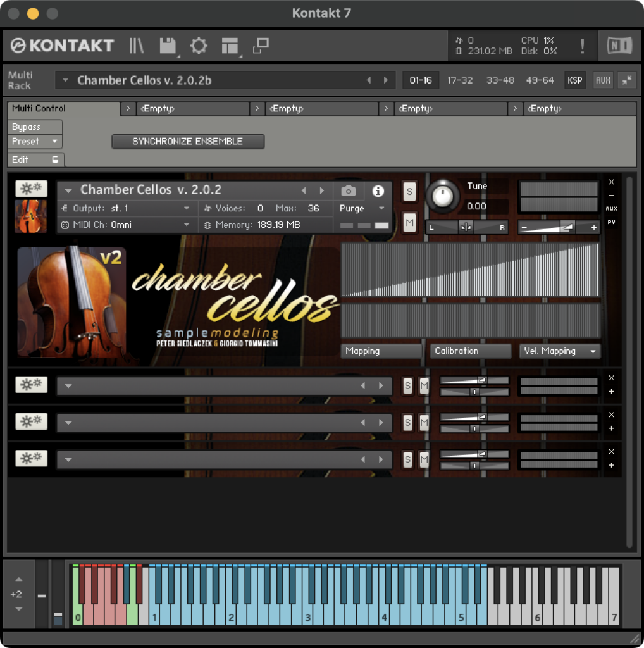Select the second <Empty> script tab
Image resolution: width=644 pixels, height=648 pixels.
click(321, 109)
